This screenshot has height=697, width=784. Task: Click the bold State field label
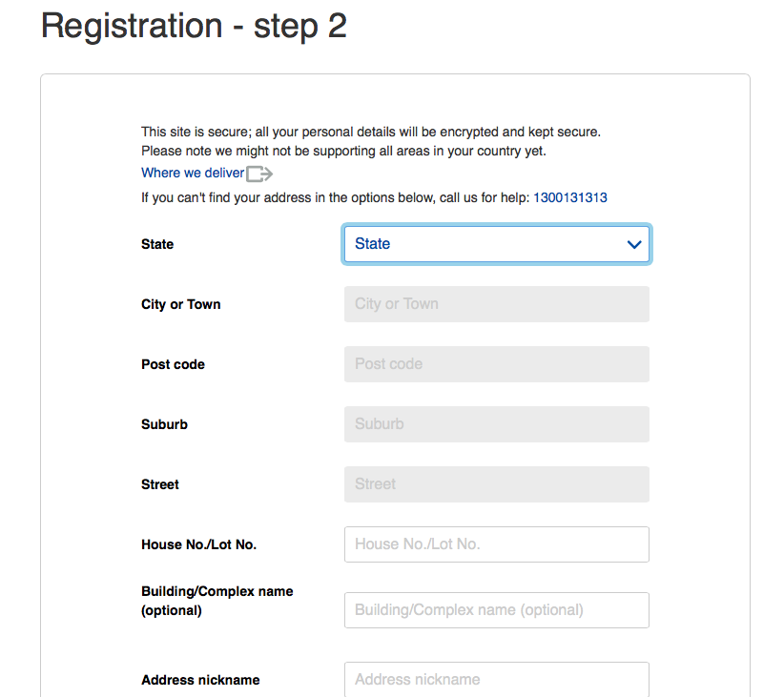[157, 244]
